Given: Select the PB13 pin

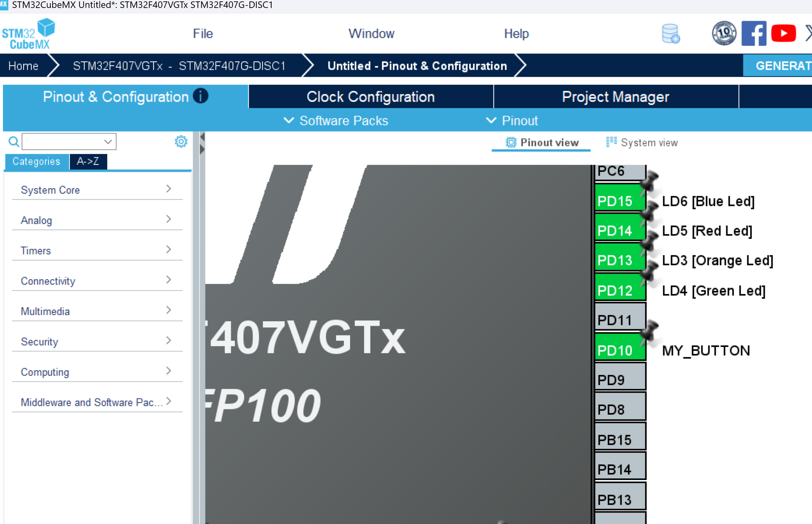Looking at the screenshot, I should 620,496.
